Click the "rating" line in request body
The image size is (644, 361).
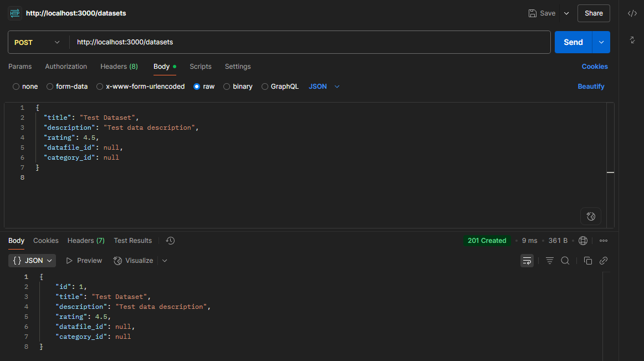71,138
